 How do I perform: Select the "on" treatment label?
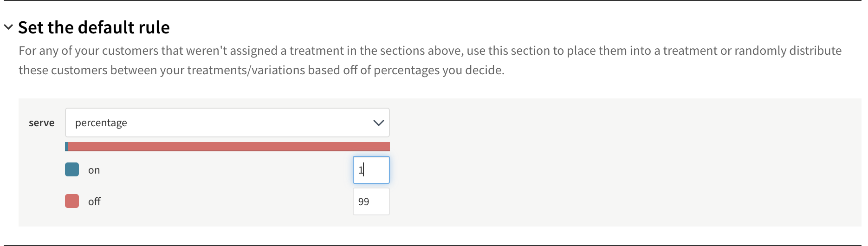[x=94, y=170]
